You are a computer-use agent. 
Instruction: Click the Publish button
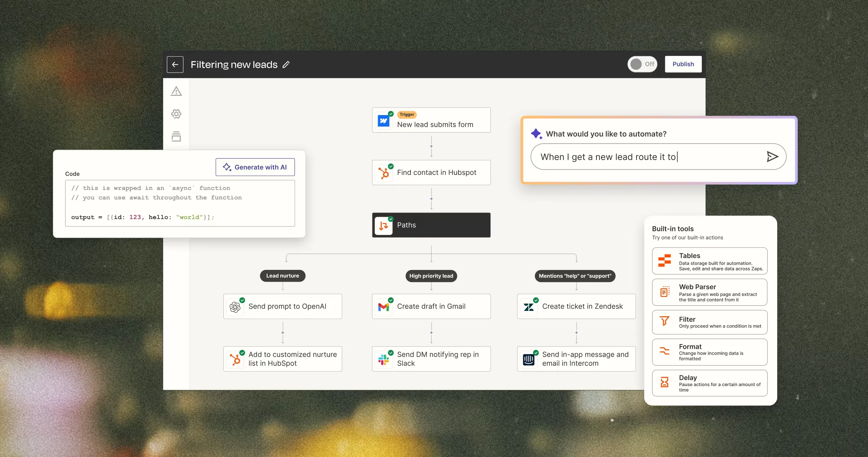click(683, 64)
